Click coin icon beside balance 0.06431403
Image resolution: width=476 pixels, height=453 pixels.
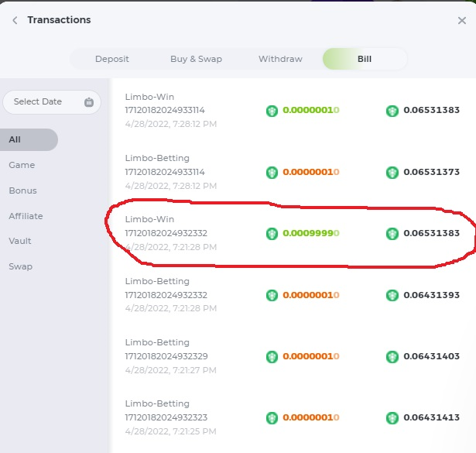[x=392, y=356]
